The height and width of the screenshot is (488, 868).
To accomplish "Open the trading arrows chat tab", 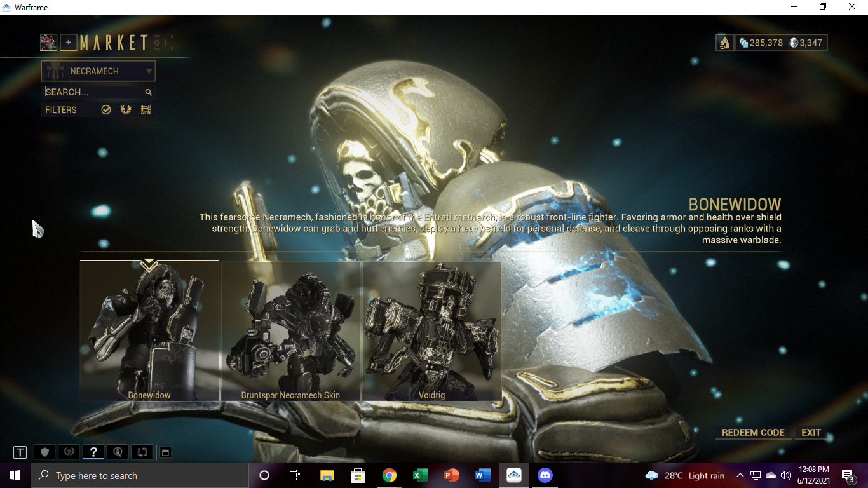I will click(x=142, y=452).
